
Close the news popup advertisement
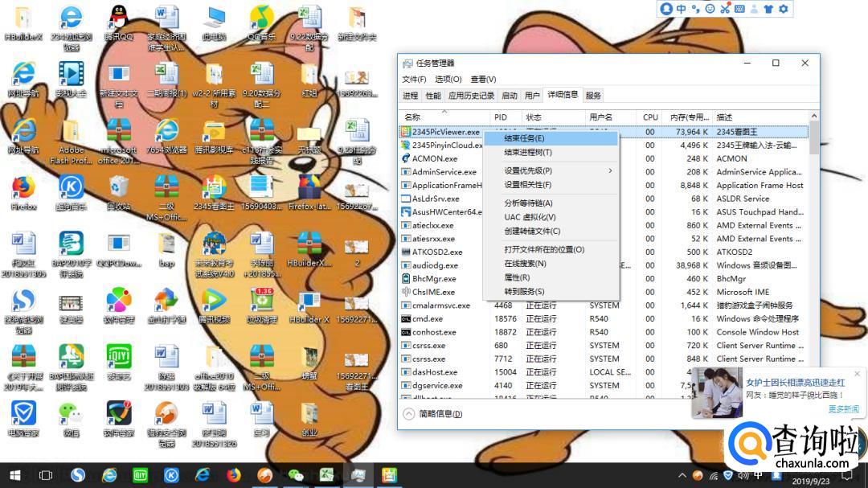pos(857,374)
